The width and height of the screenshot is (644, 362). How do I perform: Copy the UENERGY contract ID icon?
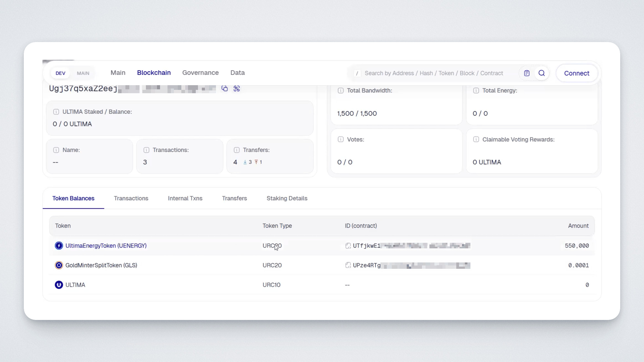(x=348, y=246)
